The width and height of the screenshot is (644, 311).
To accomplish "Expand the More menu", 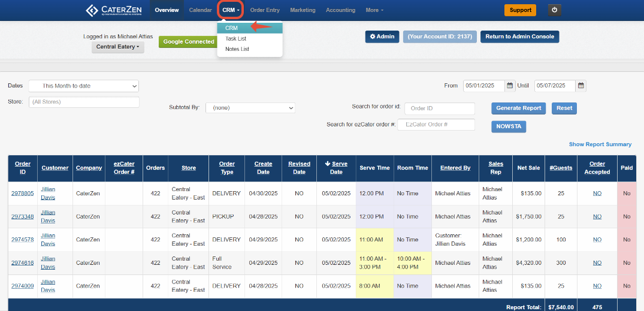I will [374, 10].
